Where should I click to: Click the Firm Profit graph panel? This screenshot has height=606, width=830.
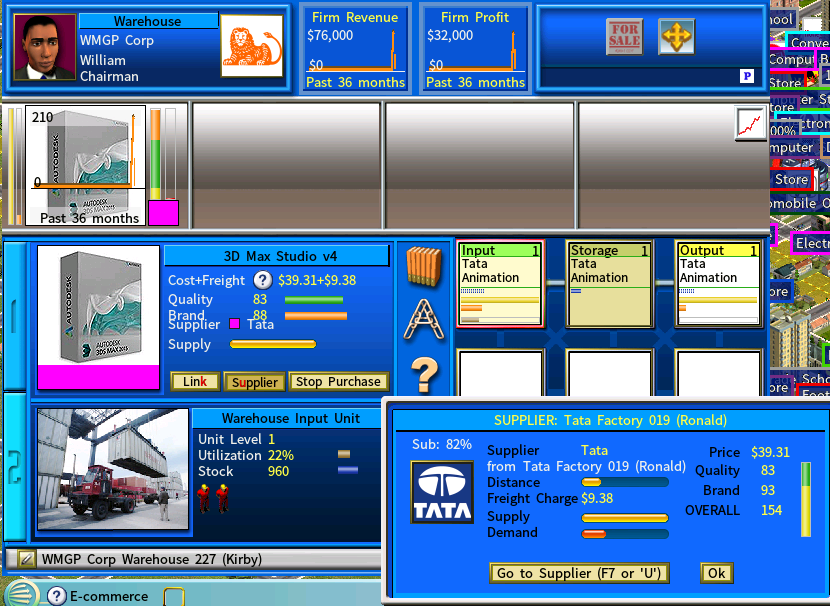pos(475,49)
